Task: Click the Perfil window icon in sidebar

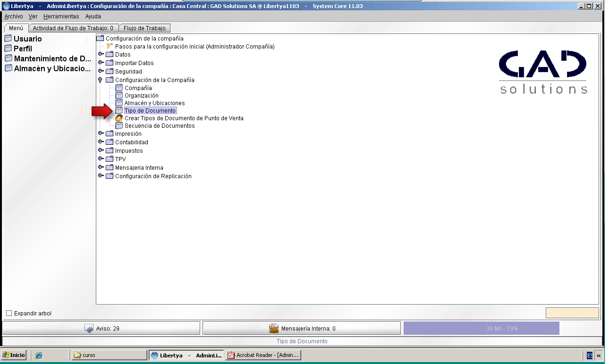Action: tap(8, 49)
